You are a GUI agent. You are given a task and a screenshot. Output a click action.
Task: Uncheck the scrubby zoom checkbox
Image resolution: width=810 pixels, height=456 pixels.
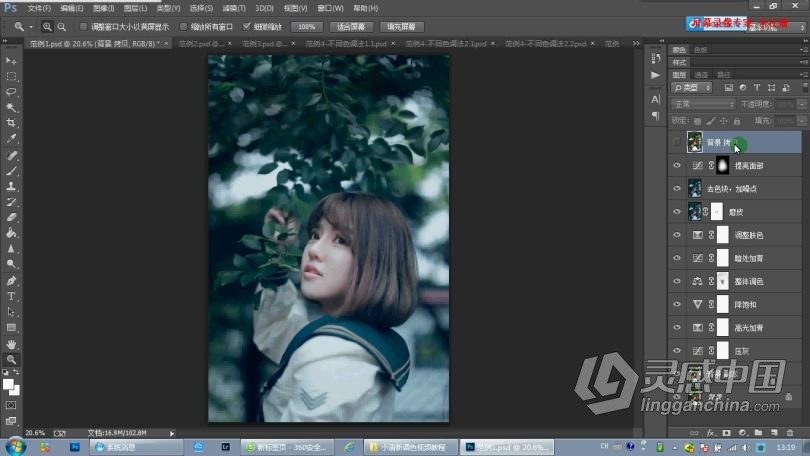(247, 26)
